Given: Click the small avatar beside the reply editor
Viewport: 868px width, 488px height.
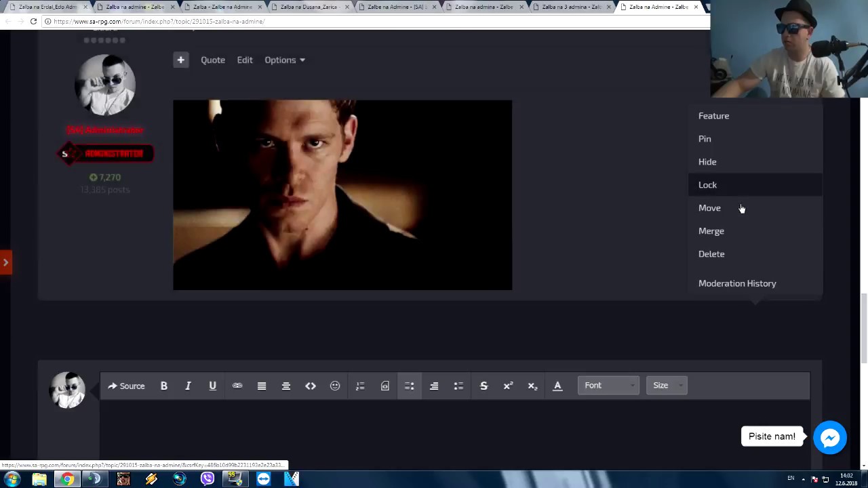Looking at the screenshot, I should pyautogui.click(x=67, y=390).
